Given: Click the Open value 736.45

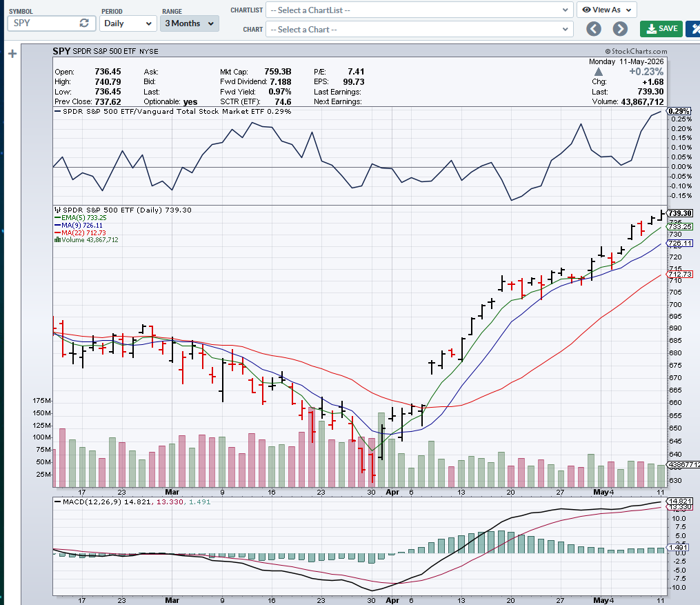Looking at the screenshot, I should coord(108,72).
